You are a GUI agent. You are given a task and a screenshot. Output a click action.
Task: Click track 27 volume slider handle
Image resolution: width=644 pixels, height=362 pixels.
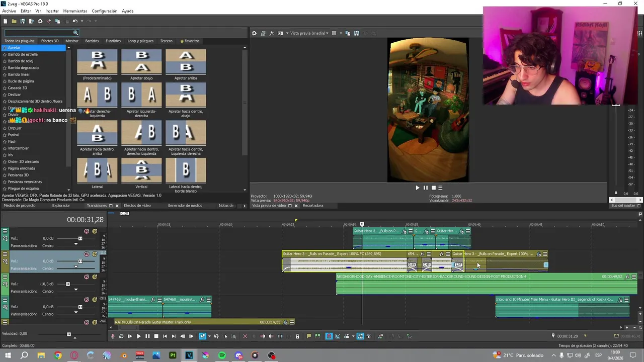click(80, 238)
